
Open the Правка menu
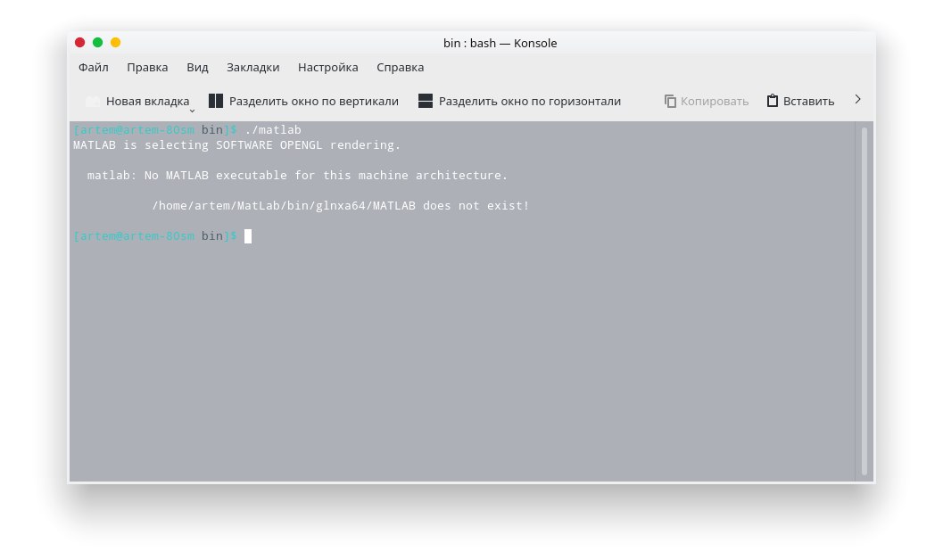[147, 67]
